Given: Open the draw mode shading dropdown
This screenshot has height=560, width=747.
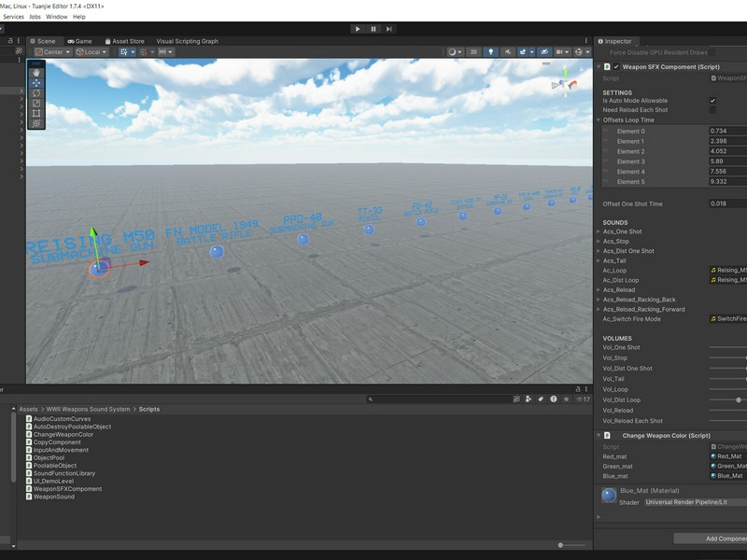Looking at the screenshot, I should coord(455,52).
